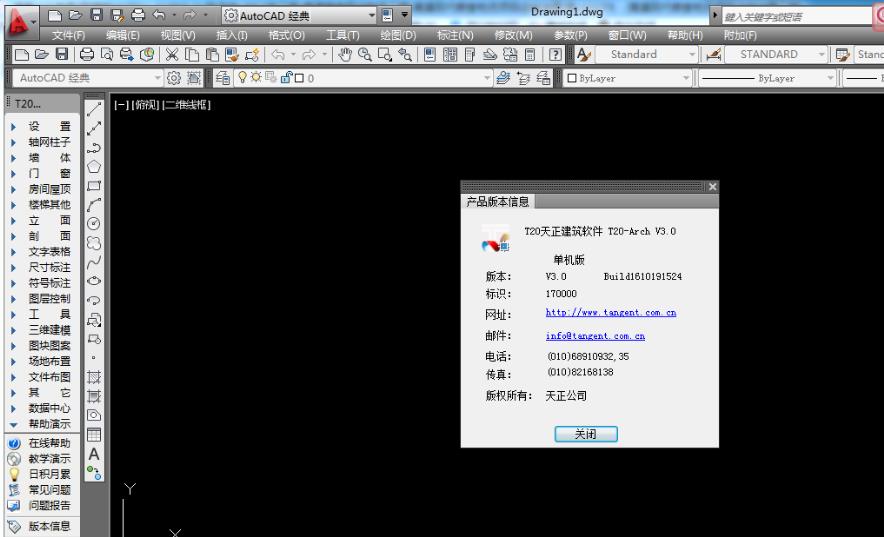Select the Line draw tool
Screen dimensions: 884x537
click(x=94, y=109)
